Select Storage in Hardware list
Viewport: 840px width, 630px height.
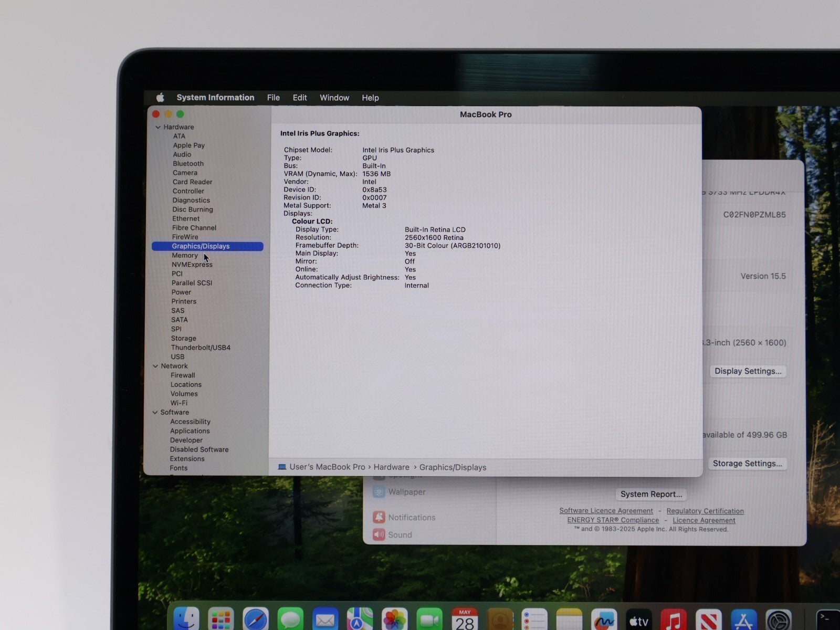click(x=183, y=338)
